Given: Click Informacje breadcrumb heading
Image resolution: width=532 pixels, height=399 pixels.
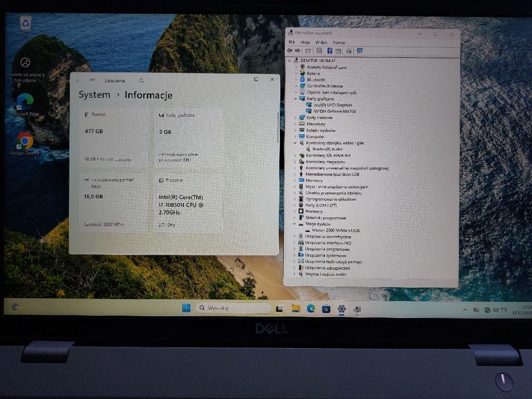Looking at the screenshot, I should click(149, 95).
